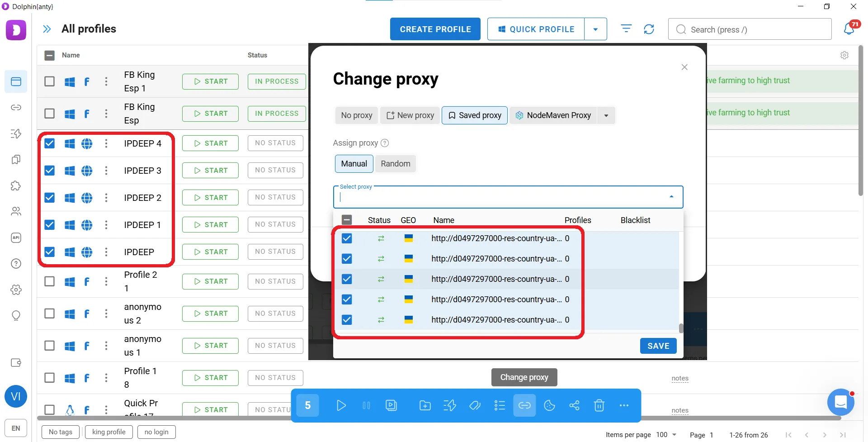868x442 pixels.
Task: Open more actions ellipsis in bulk toolbar
Action: [x=624, y=405]
